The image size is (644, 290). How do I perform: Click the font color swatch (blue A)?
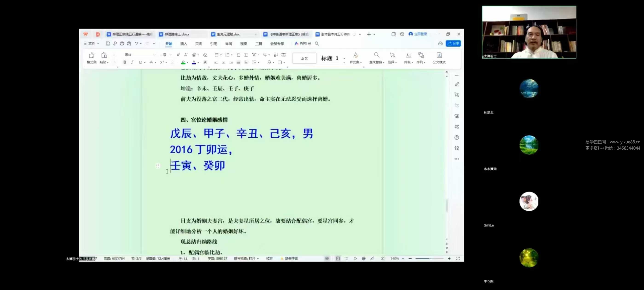pos(194,62)
